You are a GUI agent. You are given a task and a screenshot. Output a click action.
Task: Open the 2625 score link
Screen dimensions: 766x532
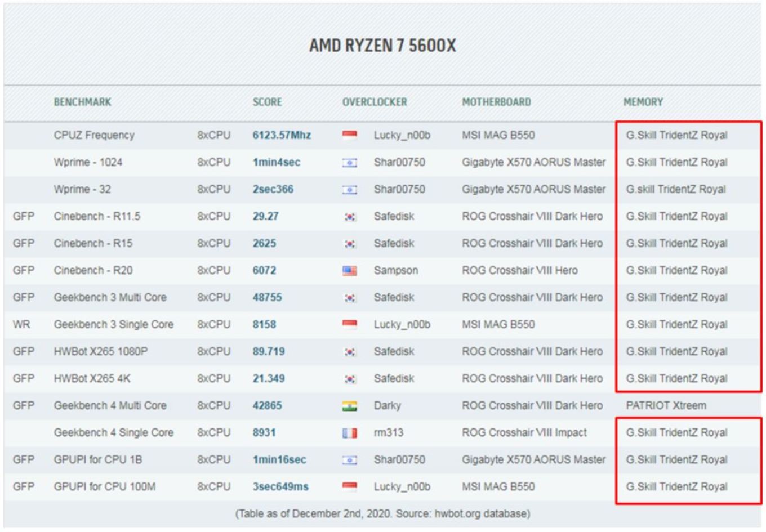click(x=264, y=243)
